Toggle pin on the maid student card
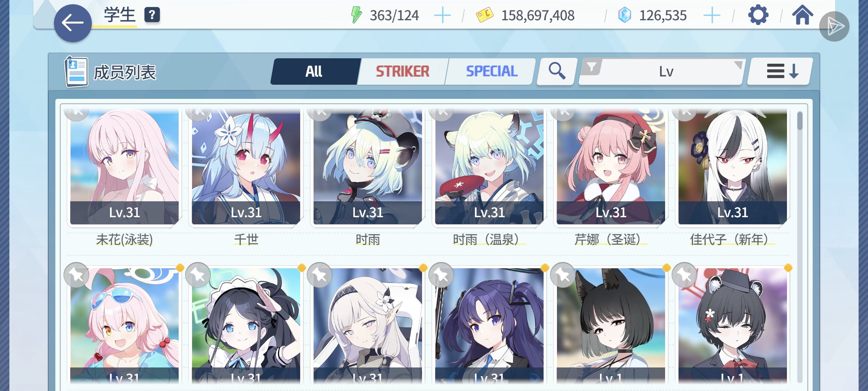 tap(198, 275)
